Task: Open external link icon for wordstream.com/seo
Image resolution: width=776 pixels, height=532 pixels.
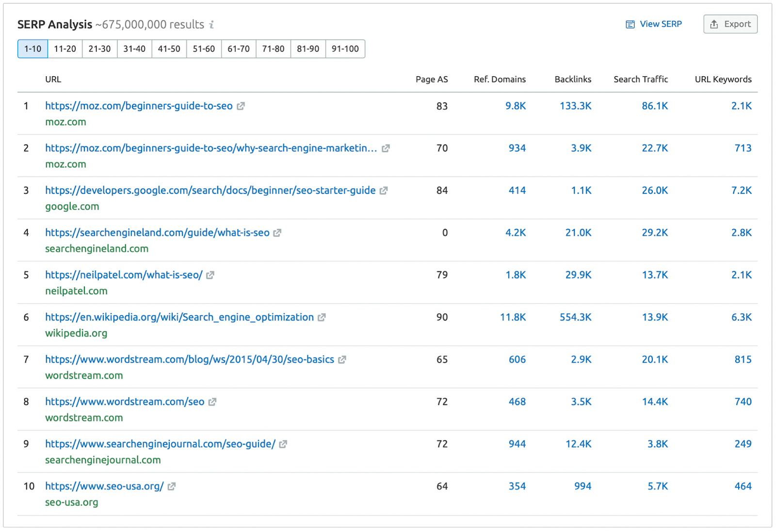Action: (x=212, y=402)
